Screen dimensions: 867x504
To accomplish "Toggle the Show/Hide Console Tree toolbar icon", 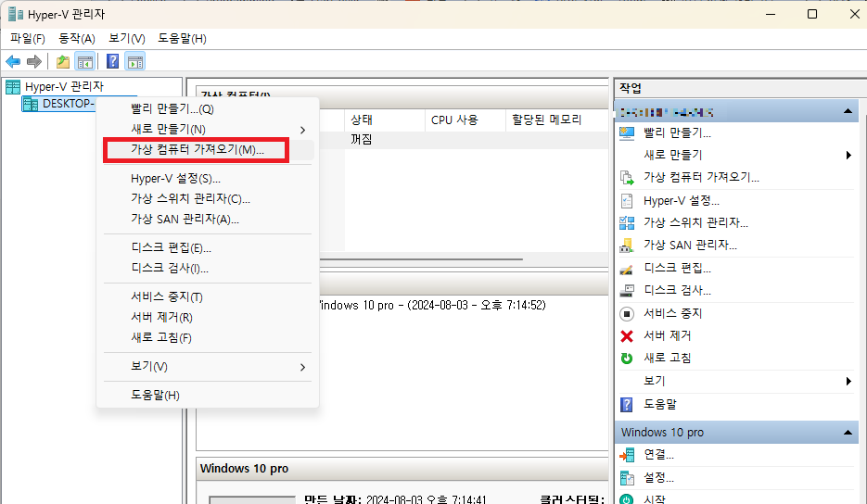I will [85, 61].
